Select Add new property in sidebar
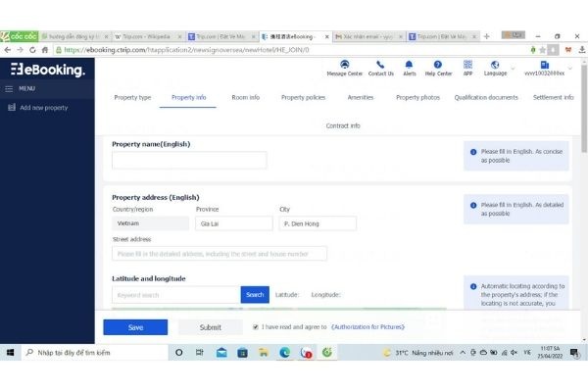 (43, 108)
